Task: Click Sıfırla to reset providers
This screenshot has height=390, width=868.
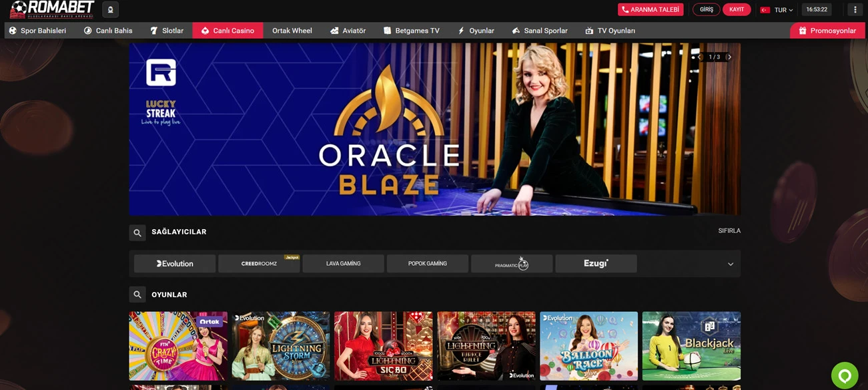Action: [729, 231]
